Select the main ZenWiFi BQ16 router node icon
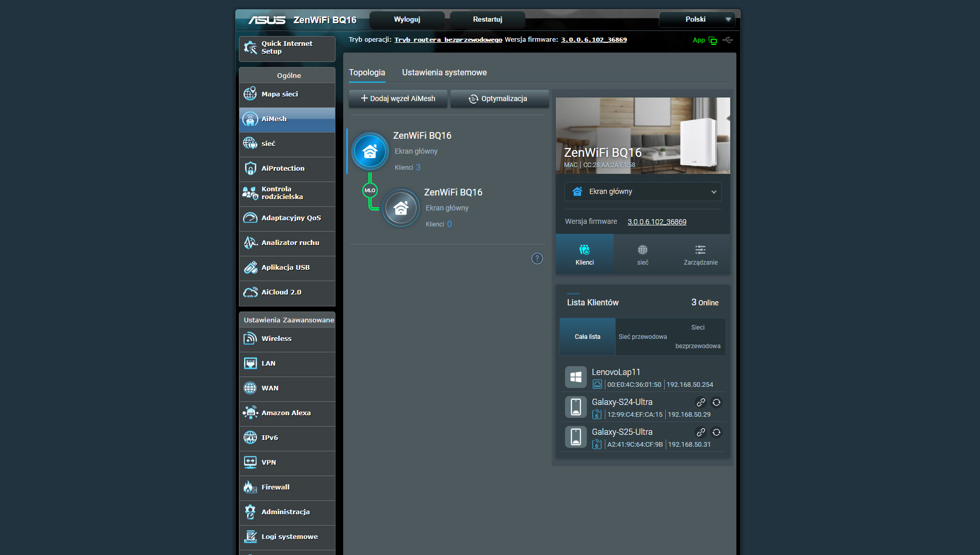980x555 pixels. tap(370, 152)
